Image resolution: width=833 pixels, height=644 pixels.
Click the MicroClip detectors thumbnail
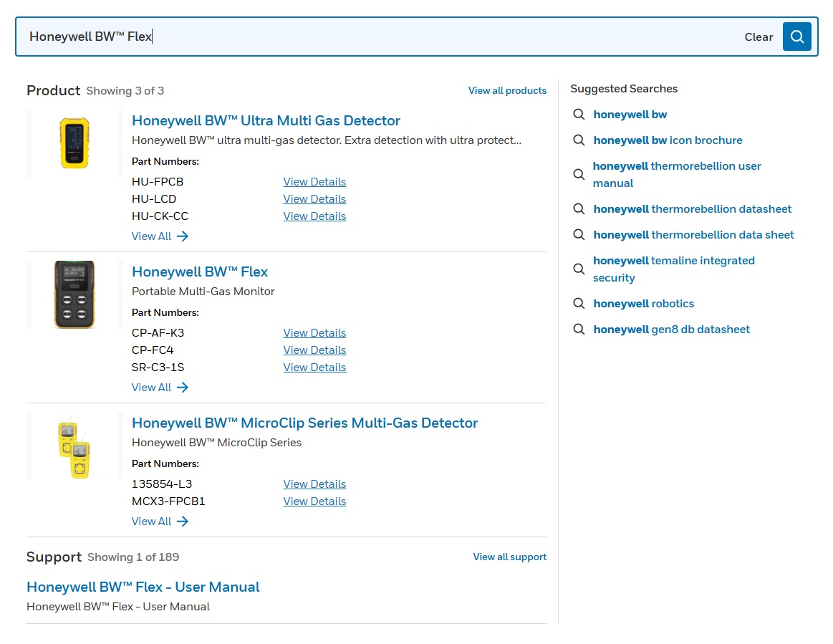[x=74, y=446]
